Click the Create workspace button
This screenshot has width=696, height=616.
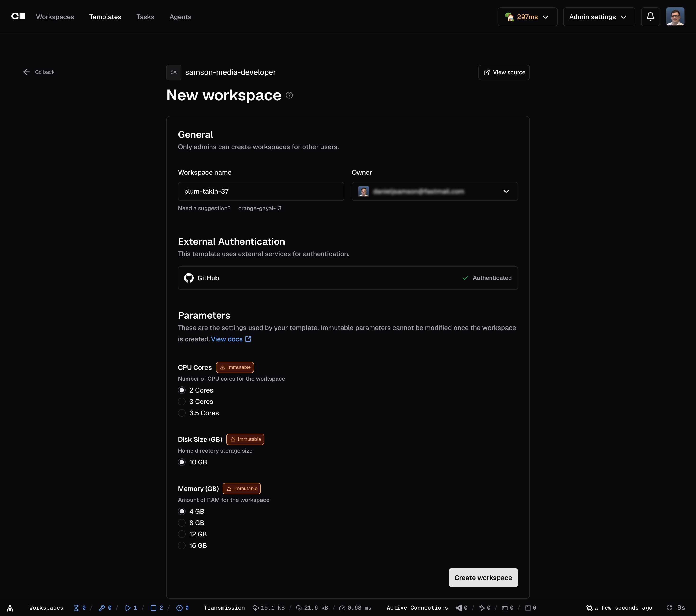tap(483, 577)
